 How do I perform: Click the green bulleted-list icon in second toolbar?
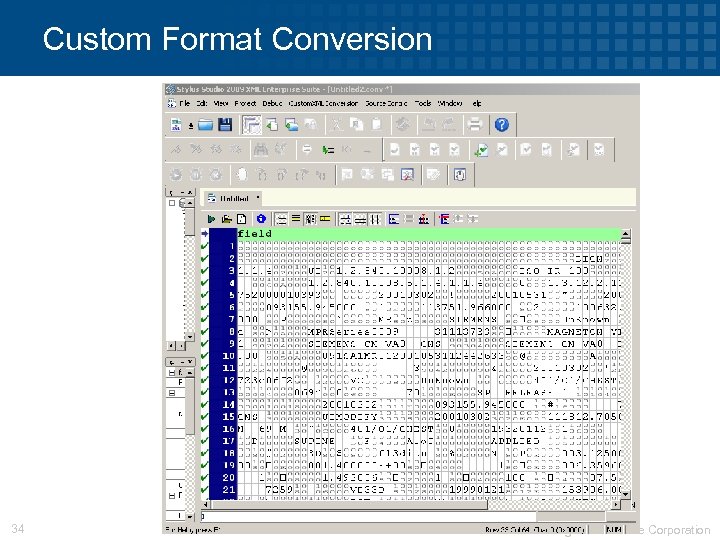click(328, 150)
